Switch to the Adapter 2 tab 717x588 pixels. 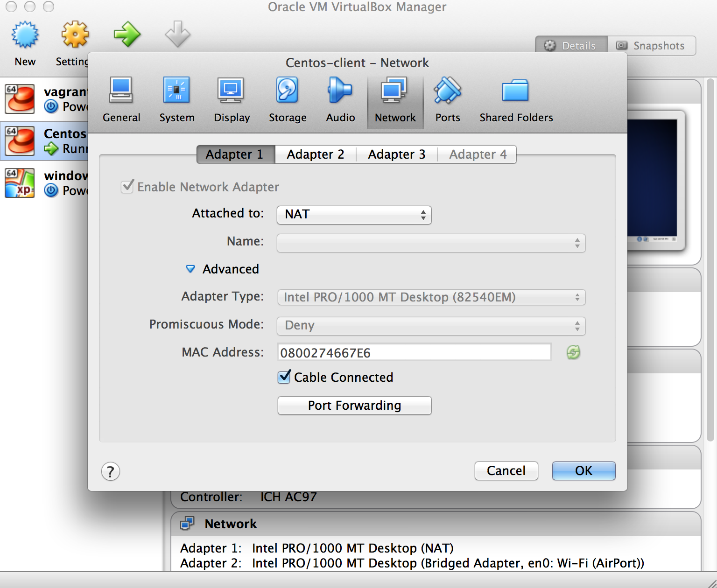click(316, 154)
